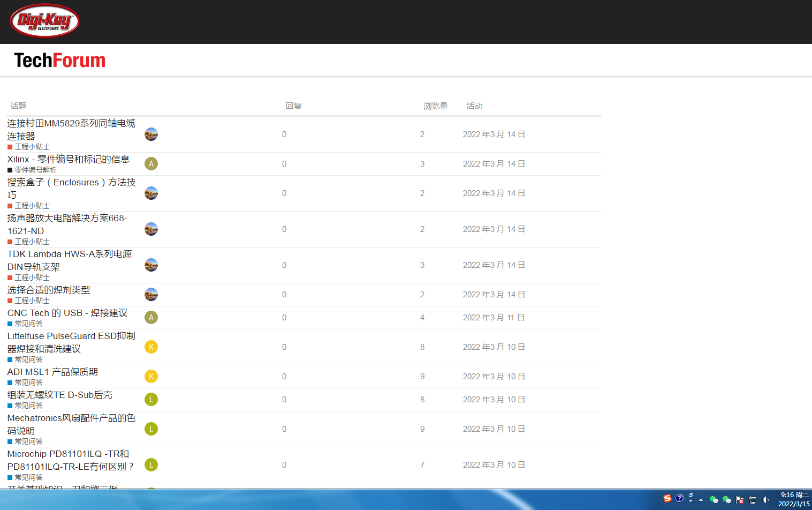This screenshot has height=510, width=812.
Task: Open topic Littelfuse PulseGuard ESD抑制器焊接和清洗建议
Action: pyautogui.click(x=71, y=342)
